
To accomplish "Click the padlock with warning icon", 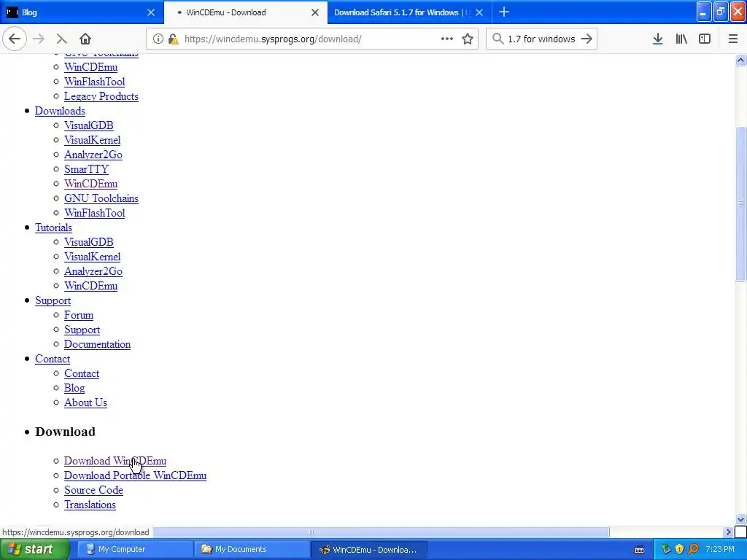I will [x=173, y=39].
